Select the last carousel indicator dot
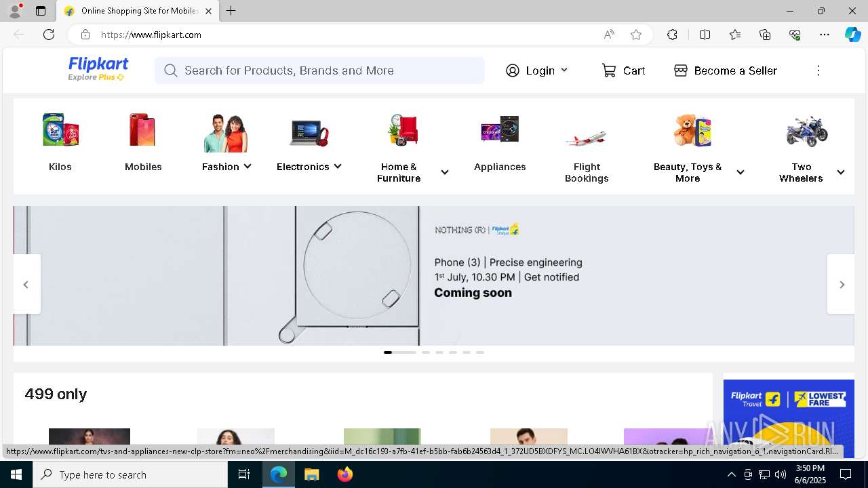The image size is (868, 488). 480,352
